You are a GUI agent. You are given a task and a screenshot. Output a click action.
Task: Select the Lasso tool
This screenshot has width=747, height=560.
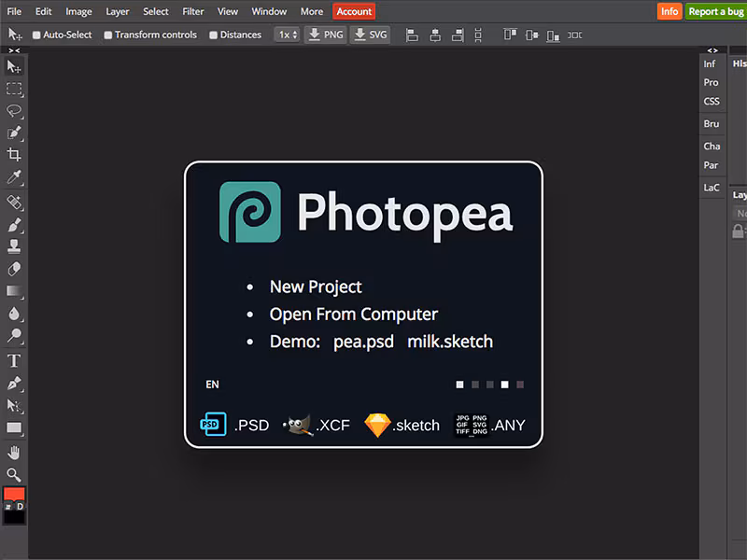click(x=14, y=111)
